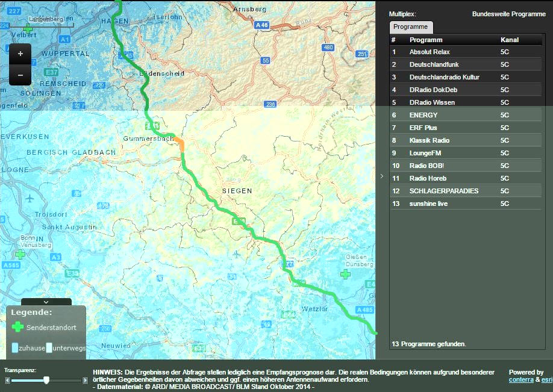The image size is (553, 392).
Task: Click the Senderstandort legend cross icon
Action: [x=18, y=327]
